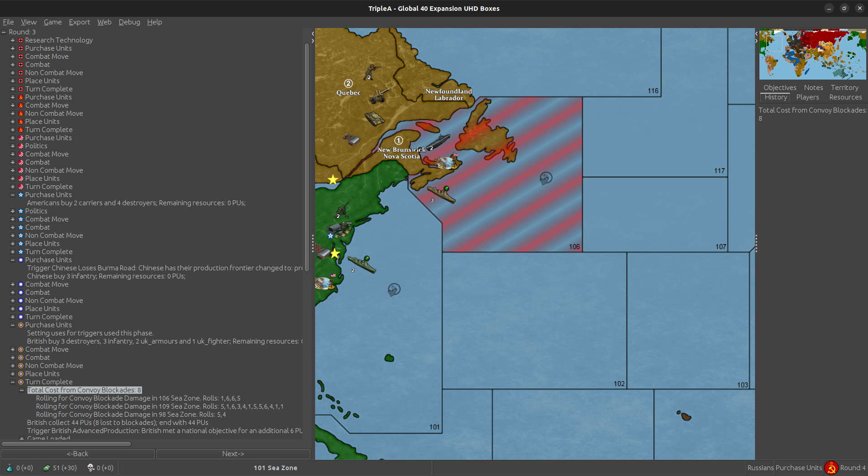The image size is (868, 476).
Task: Click the convoy marker in sea zone 101
Action: [394, 289]
